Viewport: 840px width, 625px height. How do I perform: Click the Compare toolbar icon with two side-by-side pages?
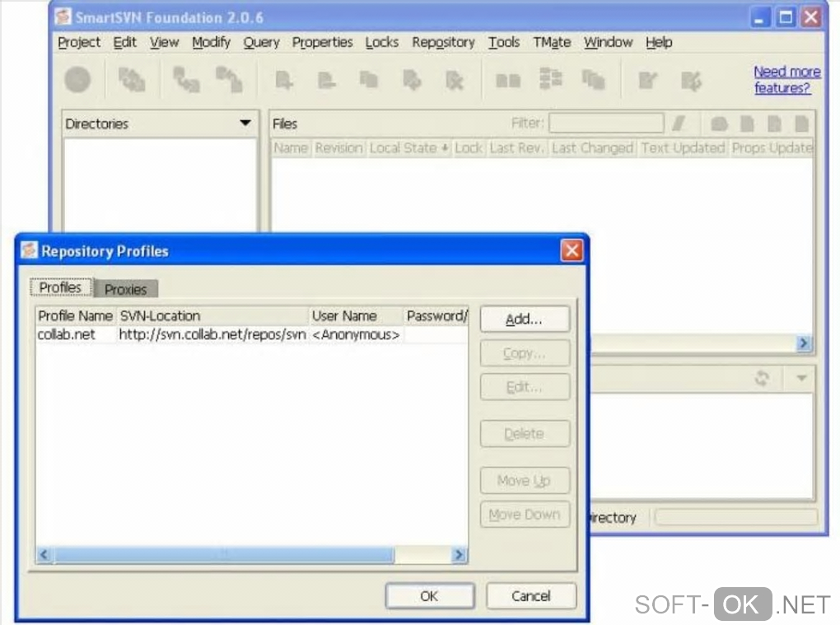[508, 81]
